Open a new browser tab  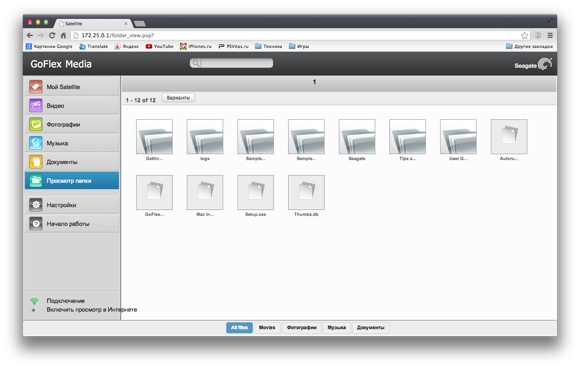pyautogui.click(x=139, y=24)
